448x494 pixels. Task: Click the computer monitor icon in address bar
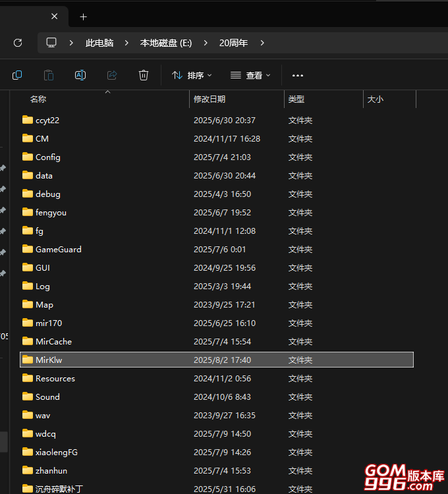coord(51,43)
